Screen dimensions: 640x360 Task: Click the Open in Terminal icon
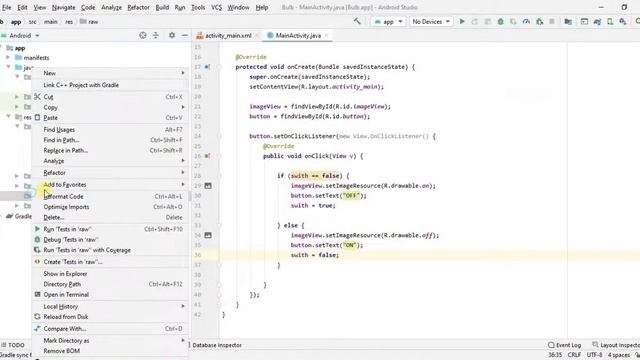click(x=37, y=294)
